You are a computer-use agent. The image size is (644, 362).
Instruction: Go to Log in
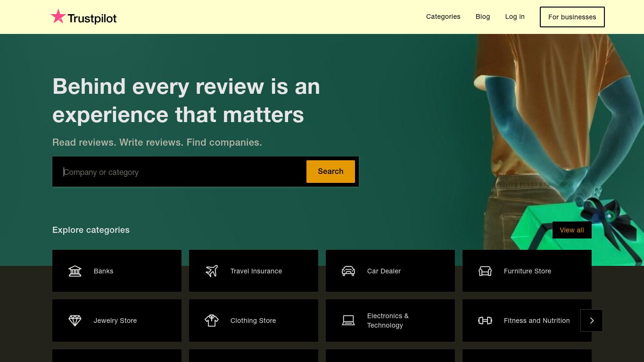515,16
